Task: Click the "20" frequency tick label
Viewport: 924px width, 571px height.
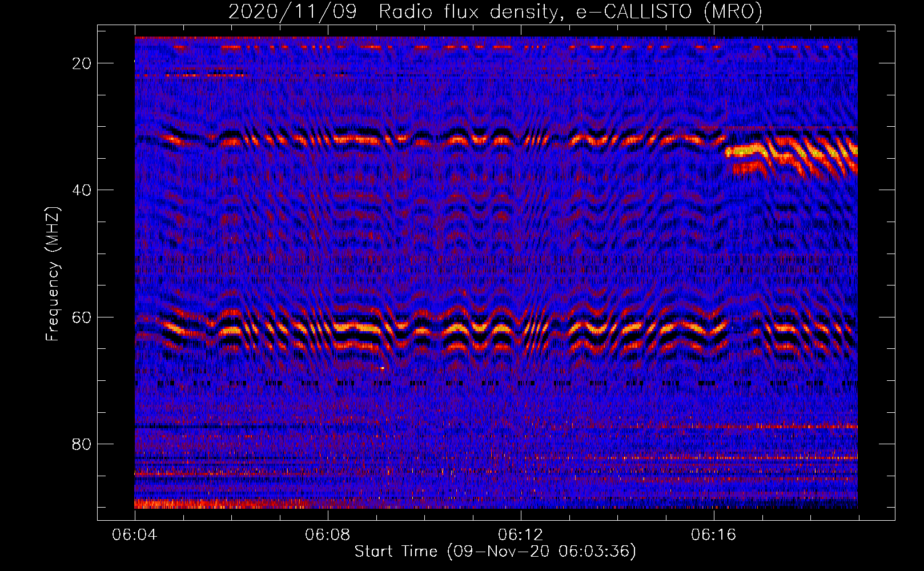Action: pyautogui.click(x=82, y=63)
